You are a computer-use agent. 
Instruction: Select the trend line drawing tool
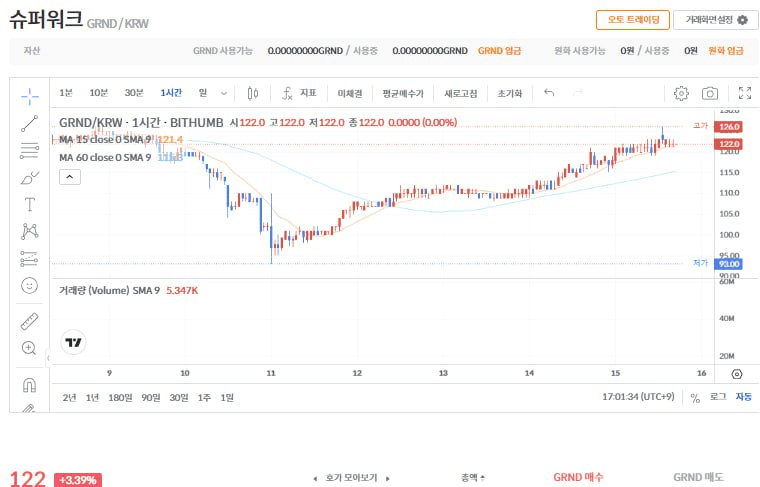point(30,124)
